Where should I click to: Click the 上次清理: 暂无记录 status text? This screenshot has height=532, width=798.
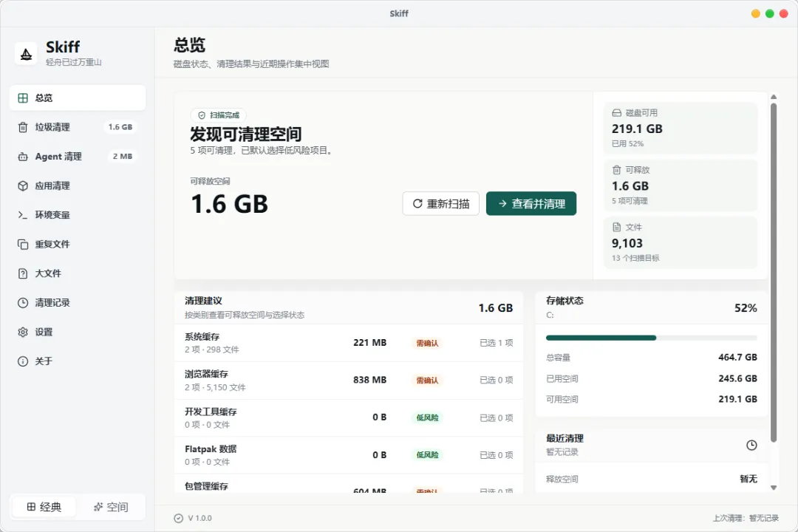coord(746,518)
